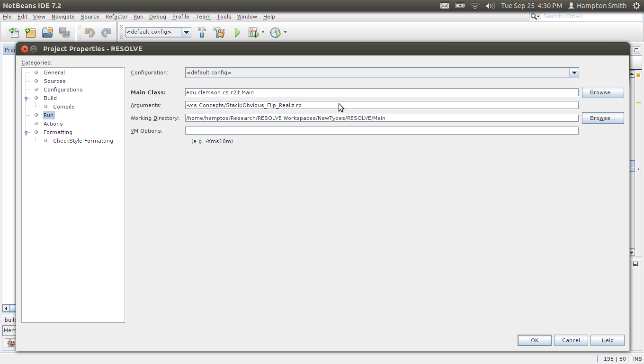
Task: Open the system gear menu
Action: [x=636, y=6]
